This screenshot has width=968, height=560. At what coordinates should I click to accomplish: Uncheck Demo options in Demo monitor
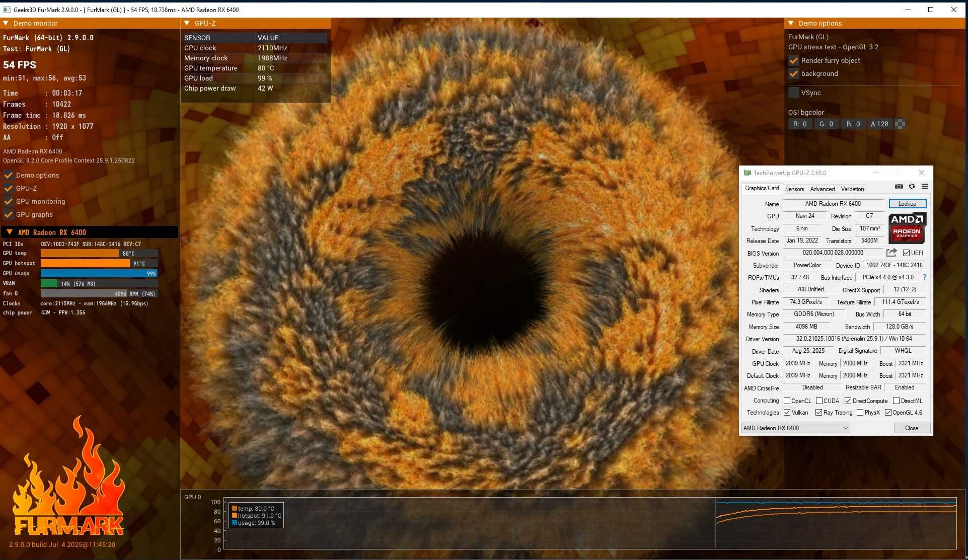pyautogui.click(x=9, y=175)
